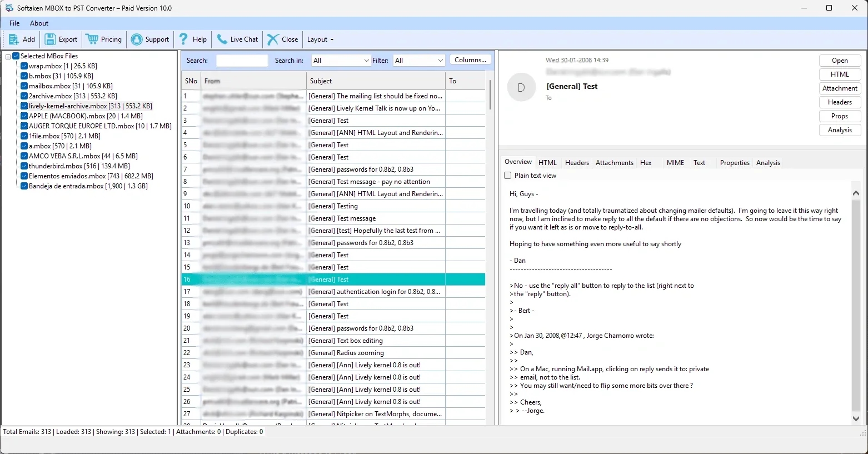Click the Columns... button
This screenshot has height=454, width=868.
470,60
